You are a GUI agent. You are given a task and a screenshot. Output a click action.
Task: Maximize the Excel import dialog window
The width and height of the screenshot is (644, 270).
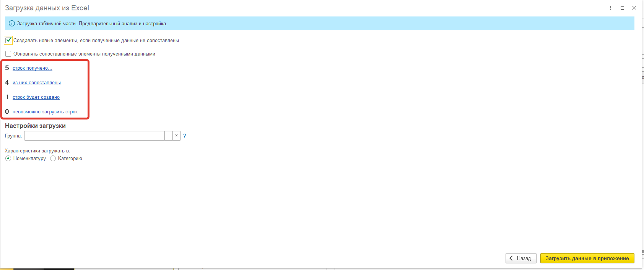622,8
